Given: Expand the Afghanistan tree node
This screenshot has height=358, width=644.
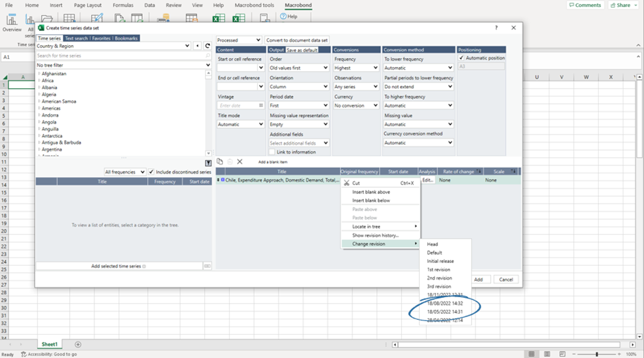Looking at the screenshot, I should coord(39,74).
